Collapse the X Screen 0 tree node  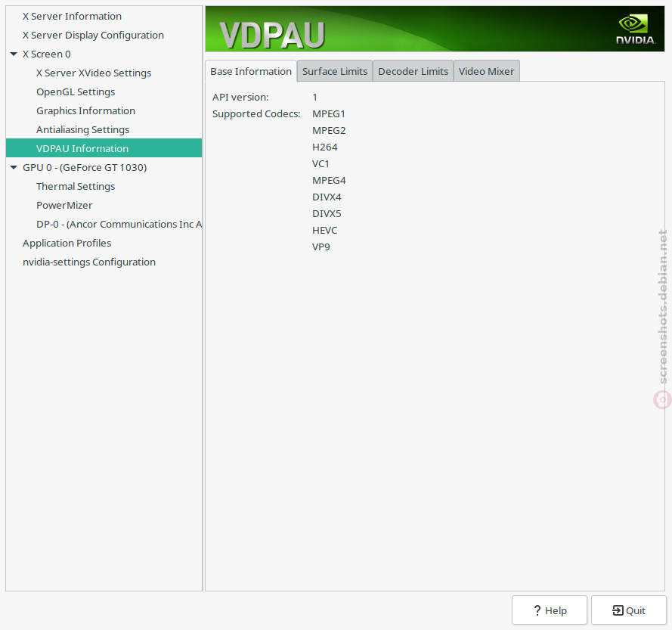pos(14,54)
